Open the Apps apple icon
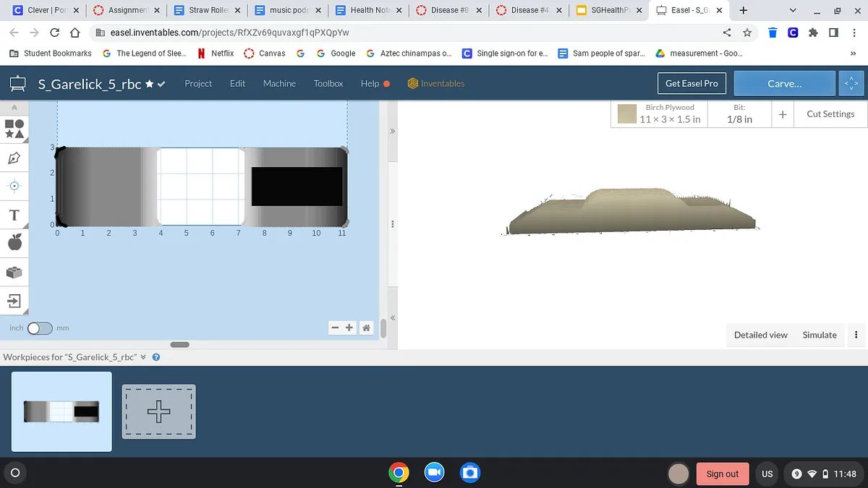The image size is (868, 488). [14, 243]
